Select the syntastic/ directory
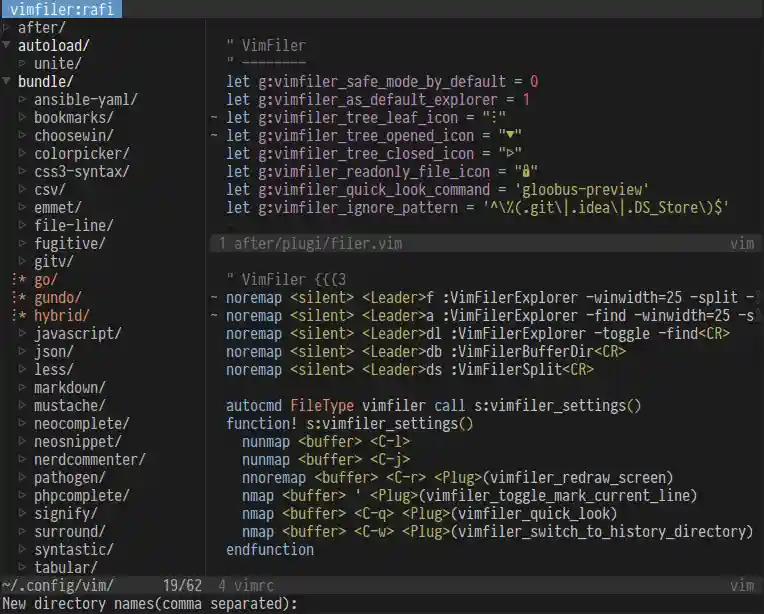The image size is (764, 614). (x=74, y=550)
